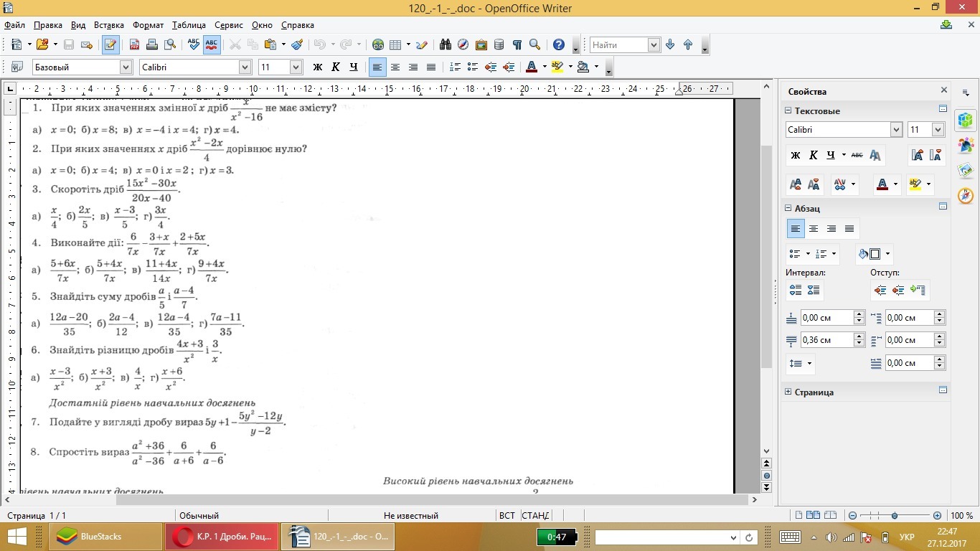Apply bold with the 'Ж' toolbar button

click(x=317, y=67)
